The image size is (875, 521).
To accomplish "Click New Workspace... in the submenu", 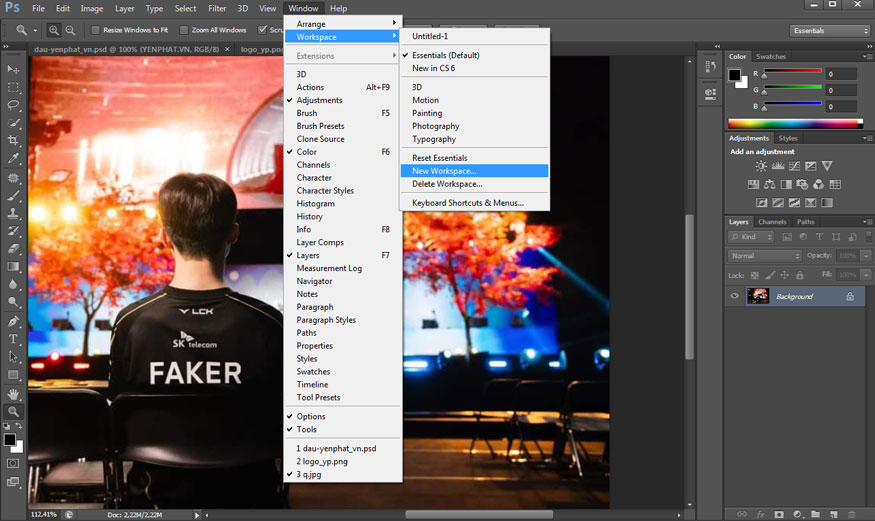I will [x=444, y=171].
